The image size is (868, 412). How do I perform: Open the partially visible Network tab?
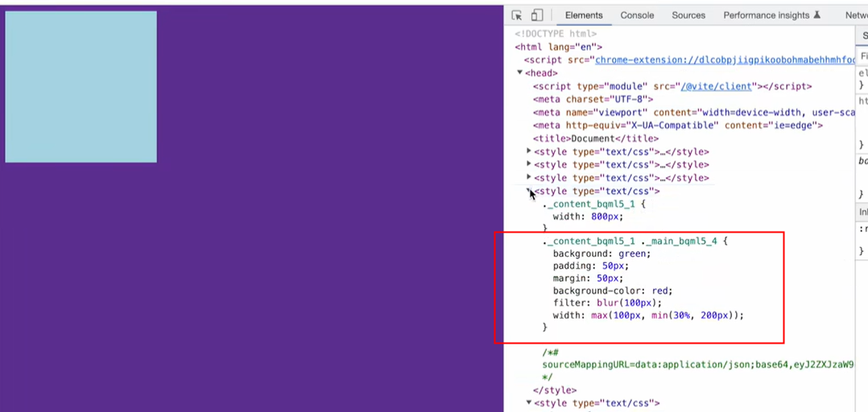coord(856,15)
